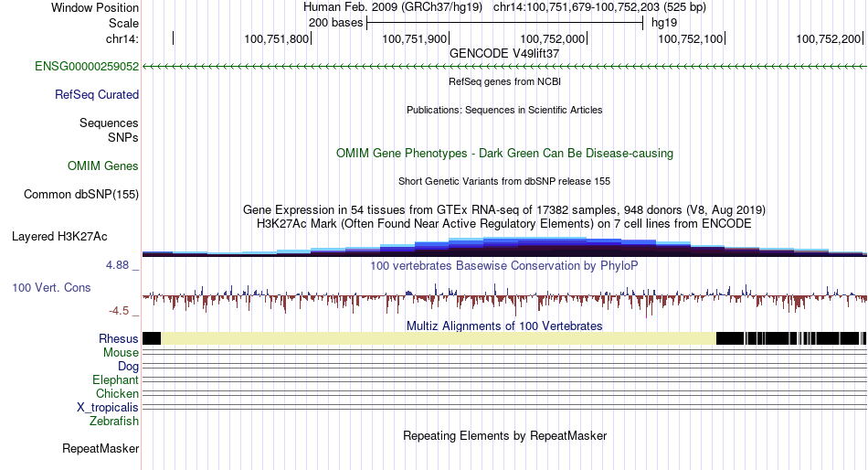Select the X_tropicalis alignment row label
This screenshot has height=470, width=868.
pyautogui.click(x=108, y=408)
